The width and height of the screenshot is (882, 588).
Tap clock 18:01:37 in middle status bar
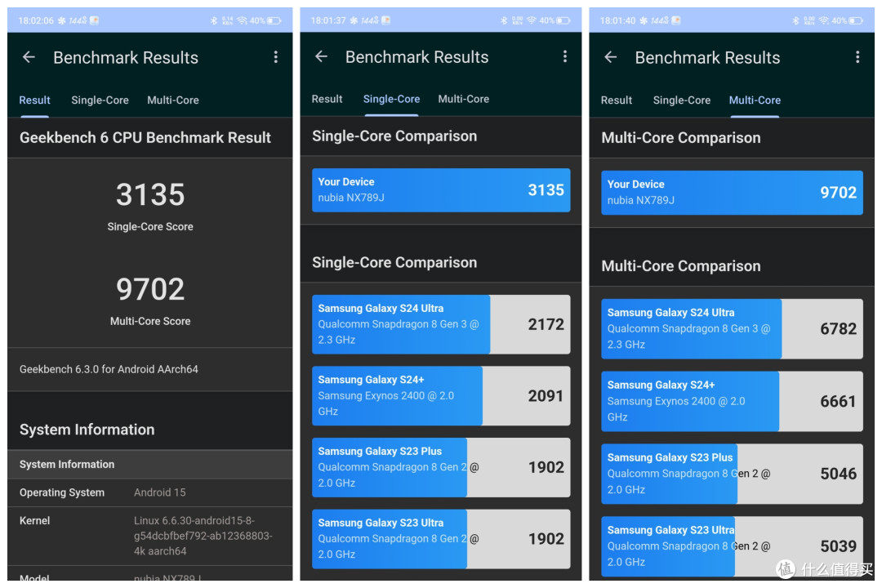pyautogui.click(x=328, y=20)
